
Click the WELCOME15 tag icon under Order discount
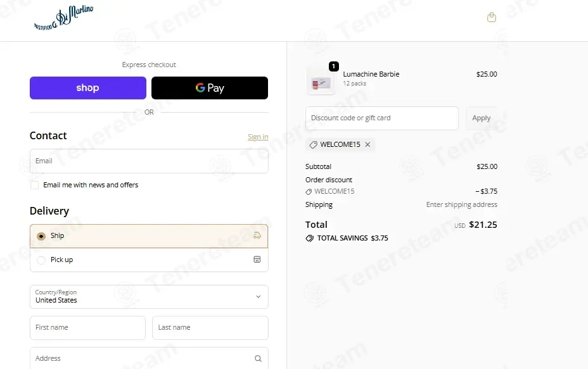click(309, 192)
